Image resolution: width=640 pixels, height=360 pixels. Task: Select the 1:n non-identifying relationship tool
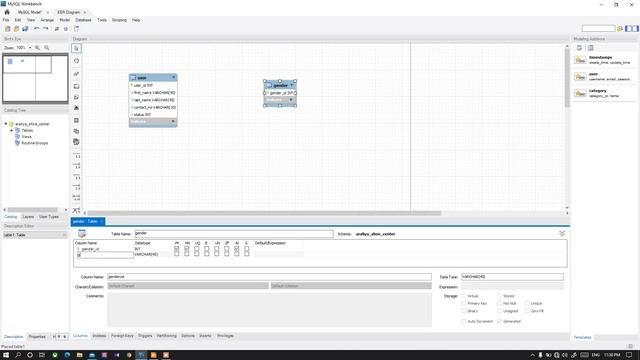(76, 166)
